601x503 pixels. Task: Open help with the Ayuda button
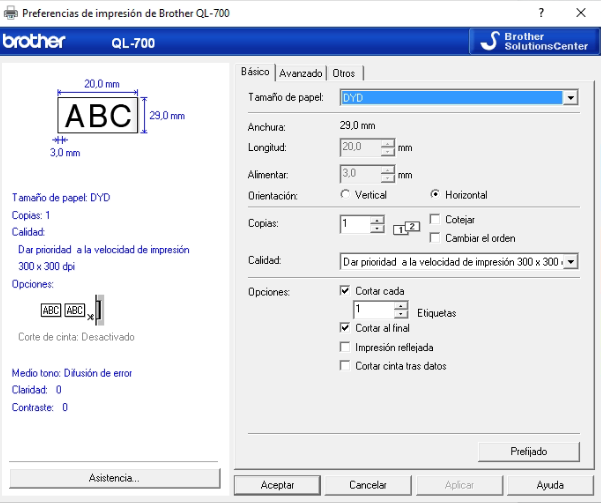550,485
